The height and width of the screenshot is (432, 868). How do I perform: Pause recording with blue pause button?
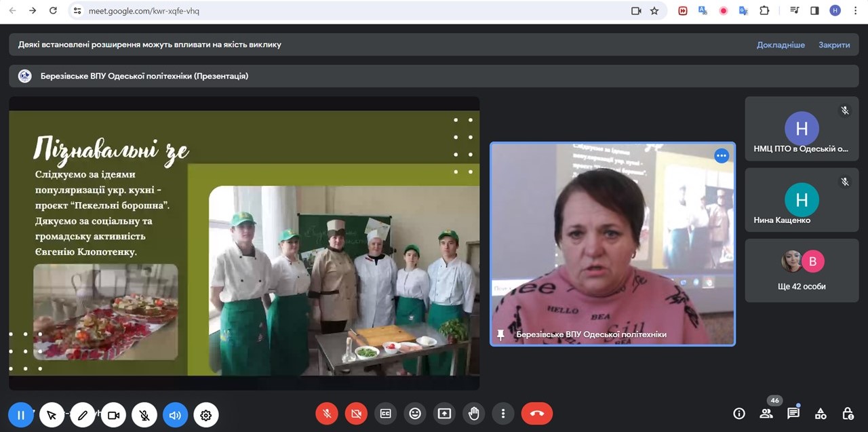pos(21,415)
